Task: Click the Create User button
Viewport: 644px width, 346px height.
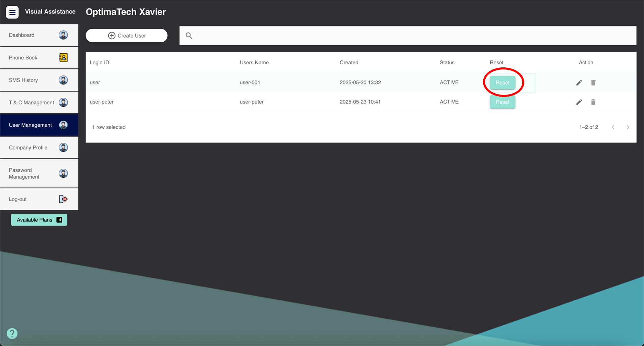Action: (126, 36)
